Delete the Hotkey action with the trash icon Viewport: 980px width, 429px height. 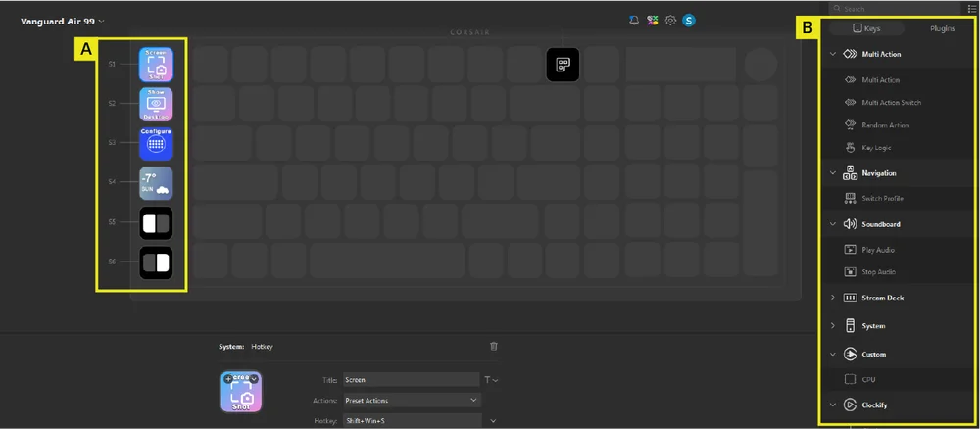(x=493, y=346)
